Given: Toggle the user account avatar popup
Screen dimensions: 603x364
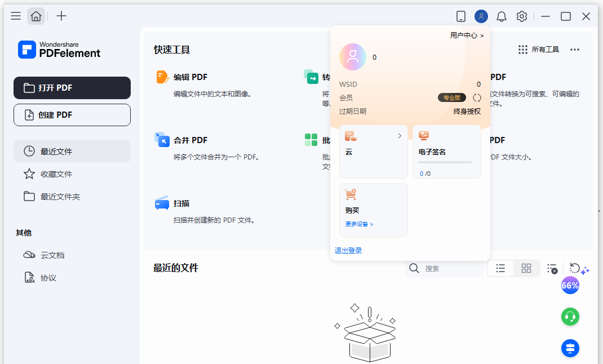Looking at the screenshot, I should (x=481, y=16).
